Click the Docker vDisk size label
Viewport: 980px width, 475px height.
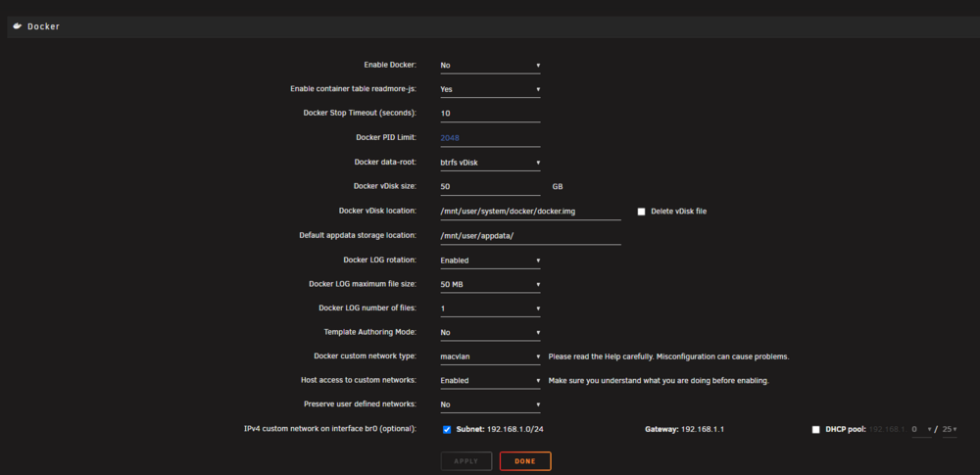[x=385, y=186]
